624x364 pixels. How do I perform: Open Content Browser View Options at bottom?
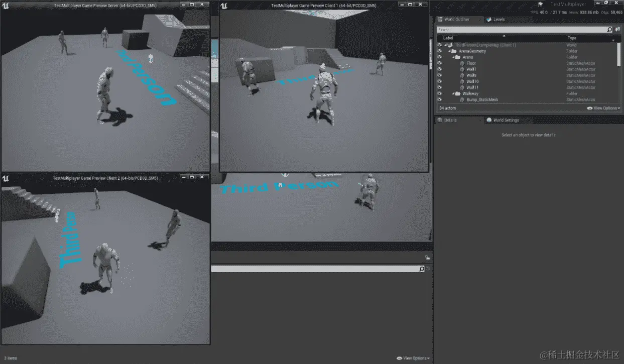(x=413, y=358)
